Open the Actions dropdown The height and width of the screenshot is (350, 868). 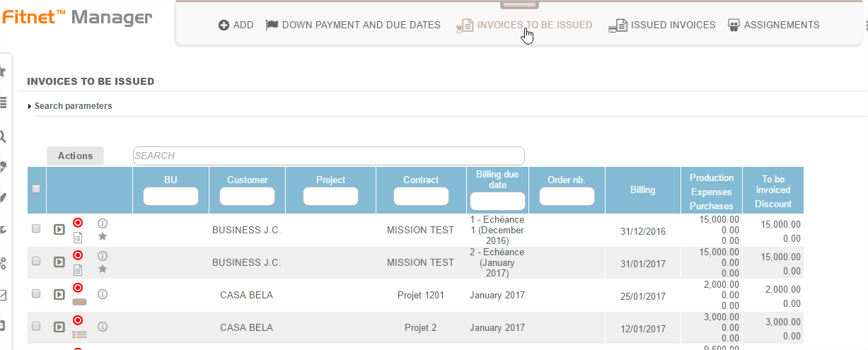(x=75, y=156)
